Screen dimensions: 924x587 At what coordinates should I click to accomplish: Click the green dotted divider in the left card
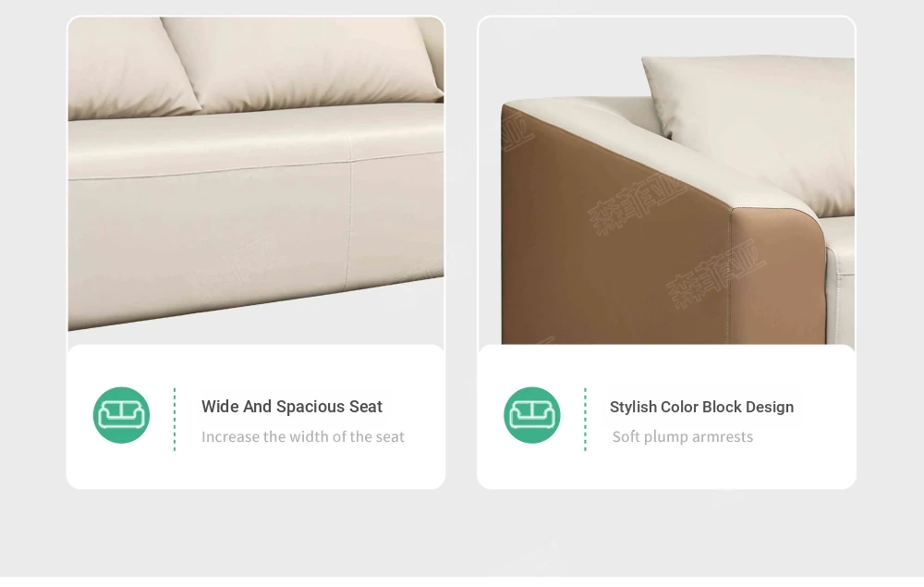(x=175, y=419)
